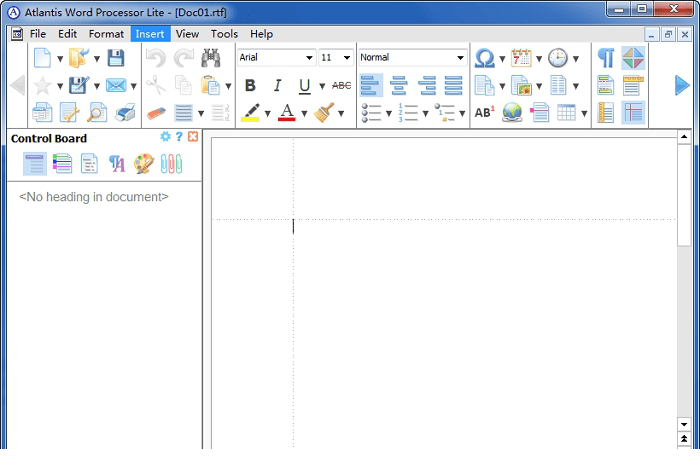
Task: Send document via email envelope icon
Action: [116, 85]
